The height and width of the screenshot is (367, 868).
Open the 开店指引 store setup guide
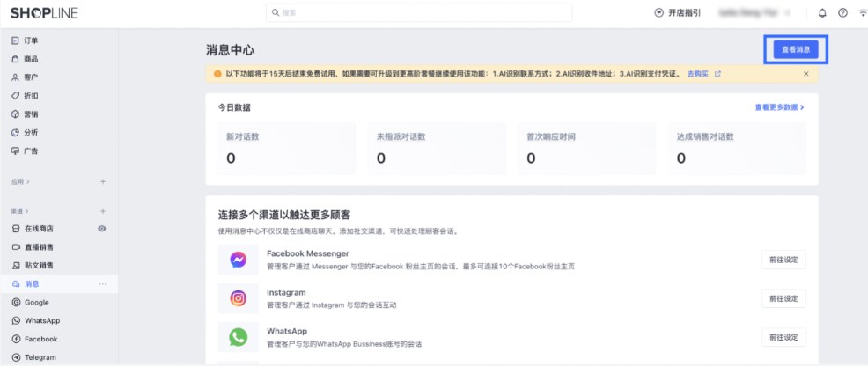point(678,13)
